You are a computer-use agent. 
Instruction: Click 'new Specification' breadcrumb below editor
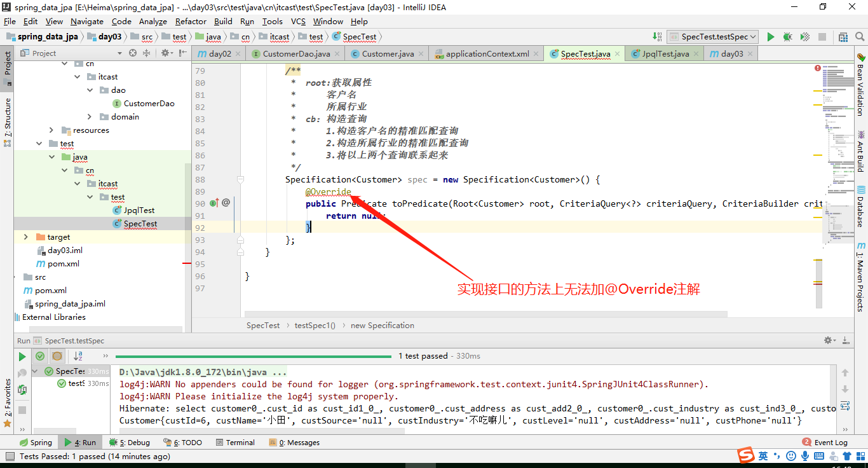[x=383, y=326]
